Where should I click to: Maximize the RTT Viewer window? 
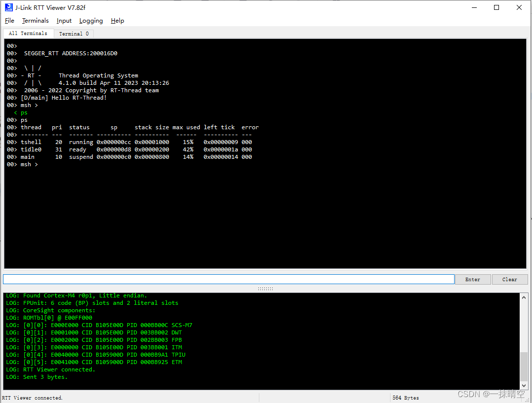pos(497,7)
